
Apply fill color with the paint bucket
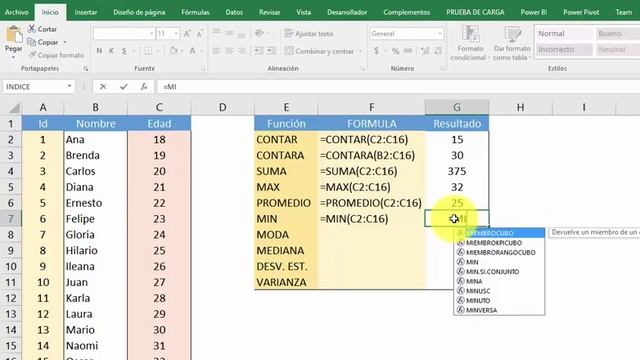(173, 51)
